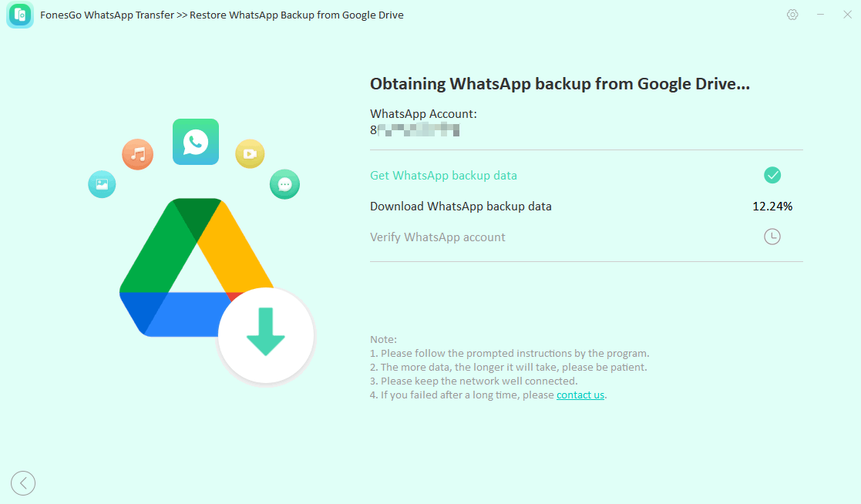Select Get WhatsApp backup data step

443,176
